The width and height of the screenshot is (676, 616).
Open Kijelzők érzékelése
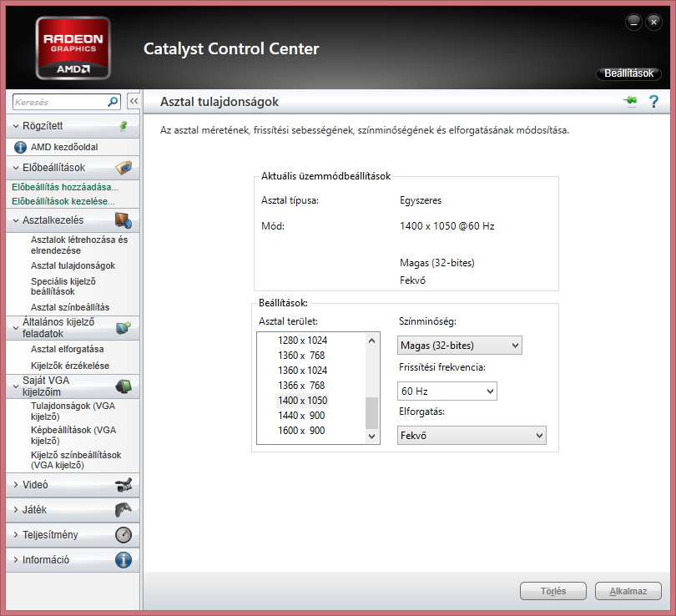[70, 366]
